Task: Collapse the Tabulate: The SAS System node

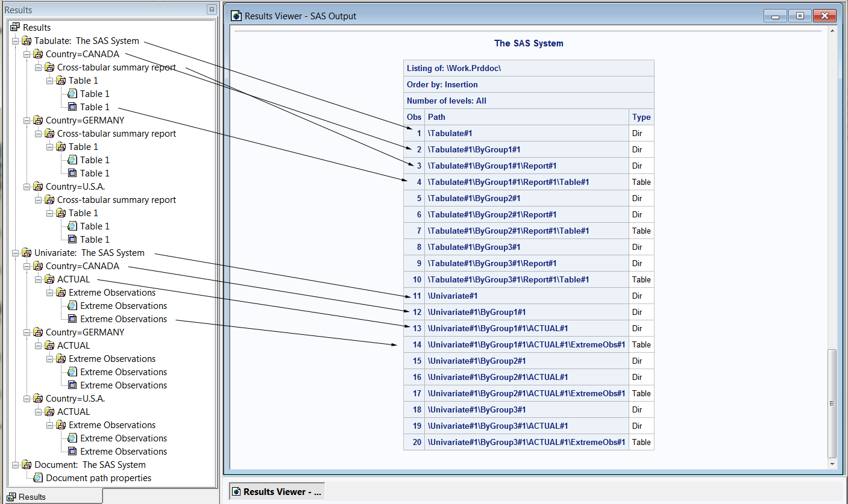Action: 15,41
